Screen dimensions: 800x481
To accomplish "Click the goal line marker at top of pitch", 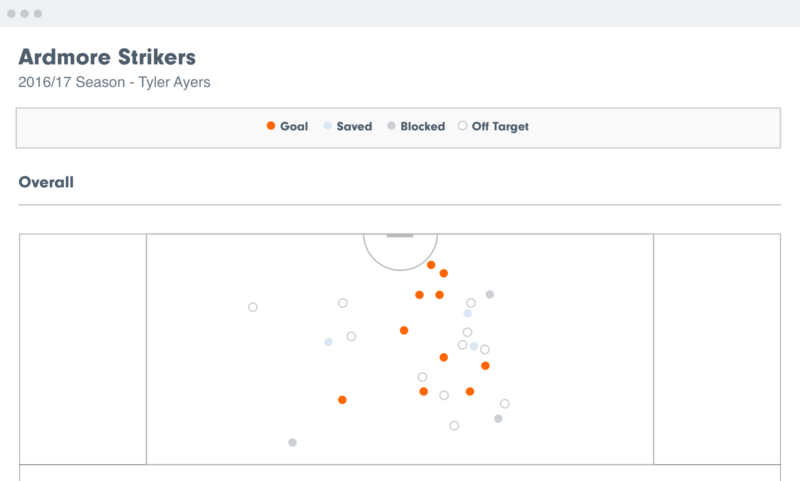I will [400, 236].
